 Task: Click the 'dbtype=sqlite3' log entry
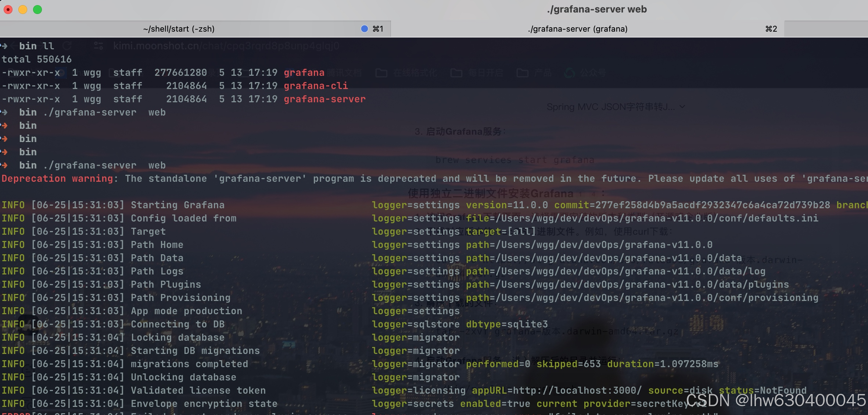(507, 324)
